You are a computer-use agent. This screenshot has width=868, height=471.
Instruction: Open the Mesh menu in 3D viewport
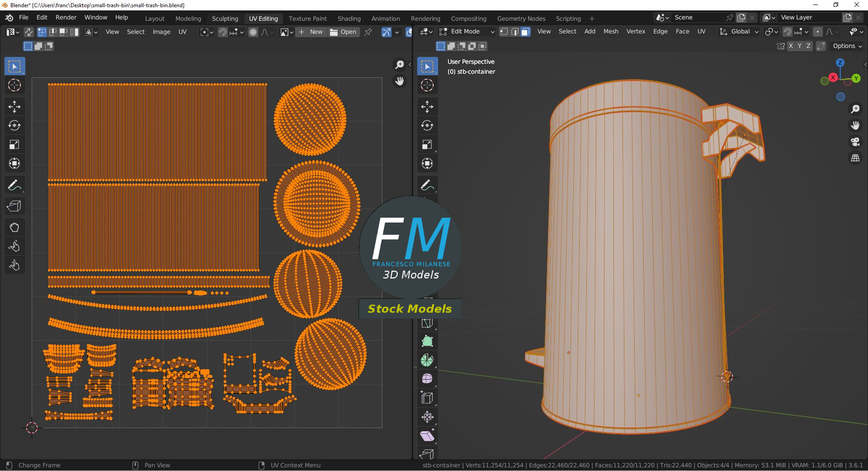tap(611, 32)
